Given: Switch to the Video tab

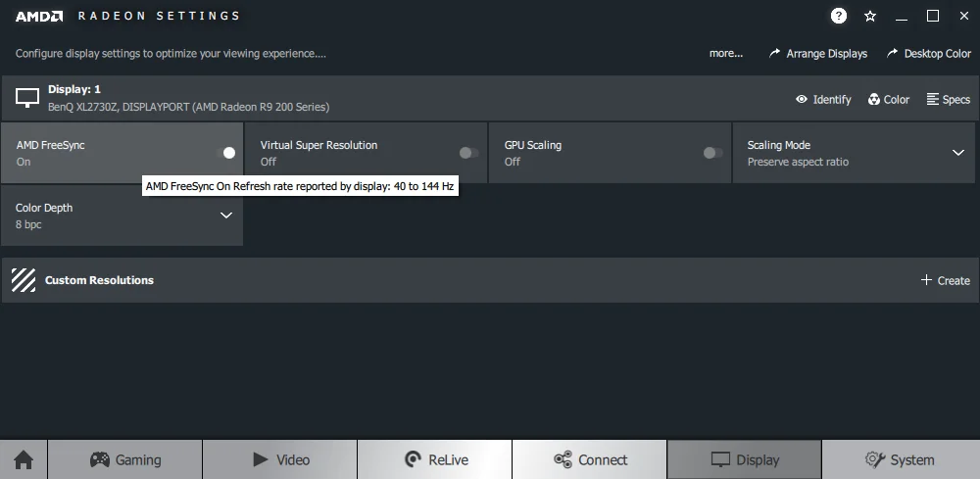Looking at the screenshot, I should [280, 460].
